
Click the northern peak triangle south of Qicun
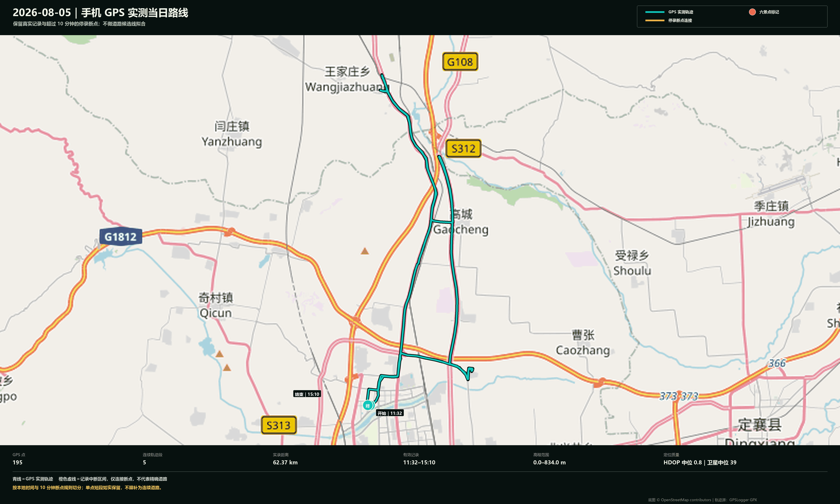[220, 354]
